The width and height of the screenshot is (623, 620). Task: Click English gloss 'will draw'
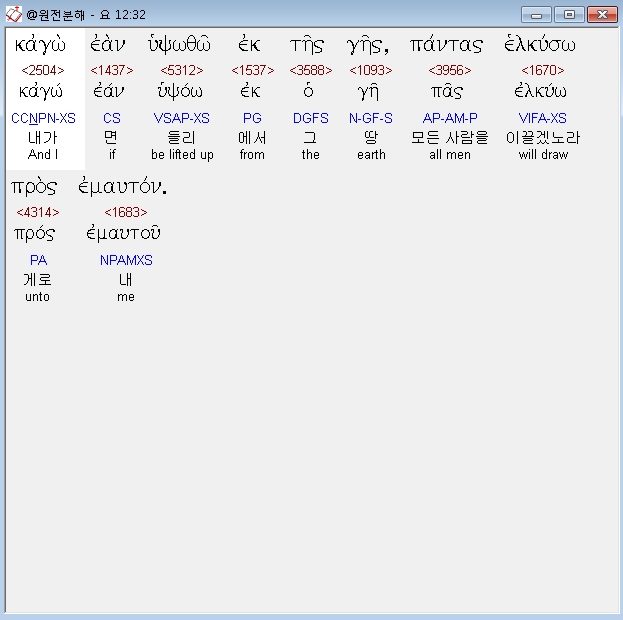tap(543, 155)
